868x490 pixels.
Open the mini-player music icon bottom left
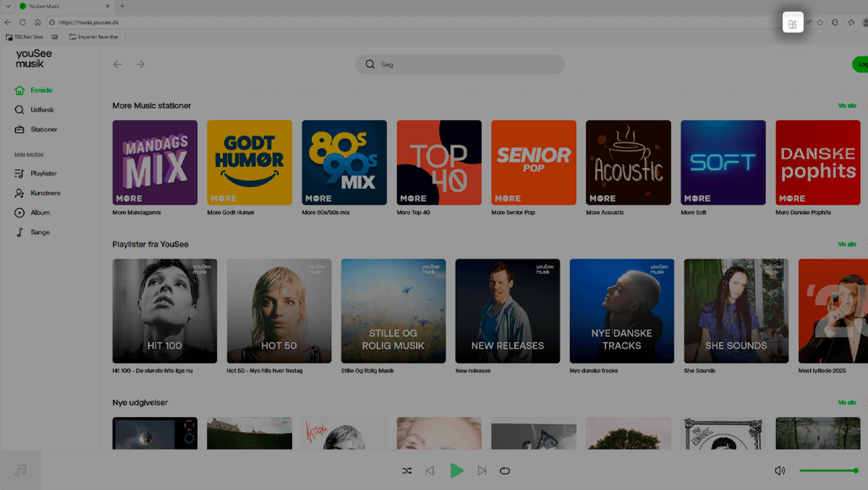point(20,470)
